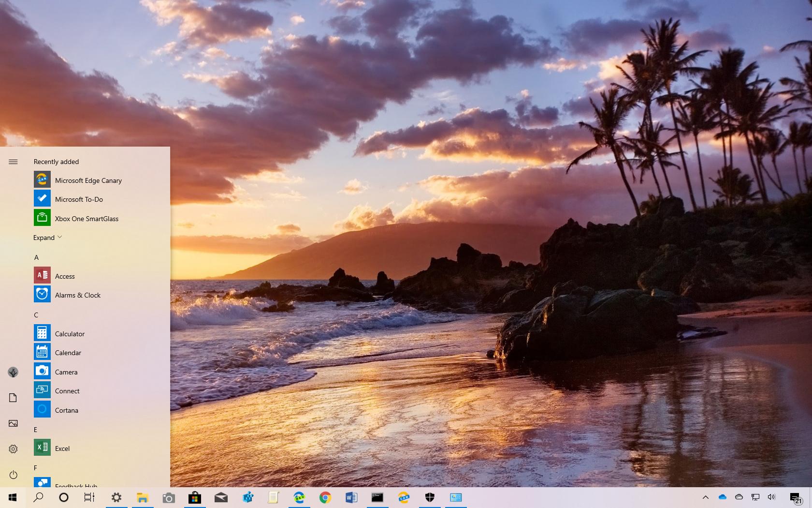Open File Explorer from taskbar
812x508 pixels.
(142, 497)
